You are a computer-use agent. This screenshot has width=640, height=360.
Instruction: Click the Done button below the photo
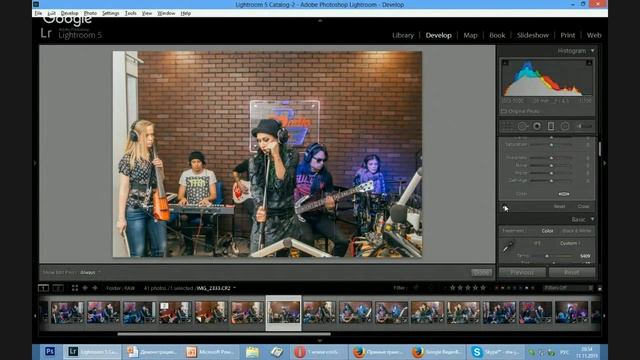click(x=482, y=272)
